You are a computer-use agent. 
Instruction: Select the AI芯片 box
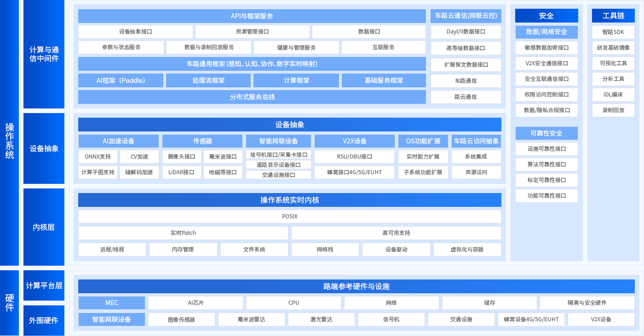(195, 303)
